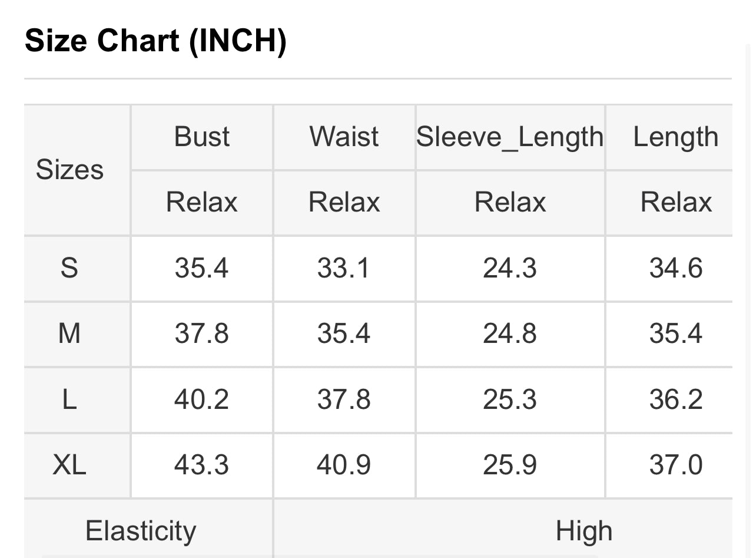Select the M size row label
This screenshot has height=558, width=756.
pos(69,334)
